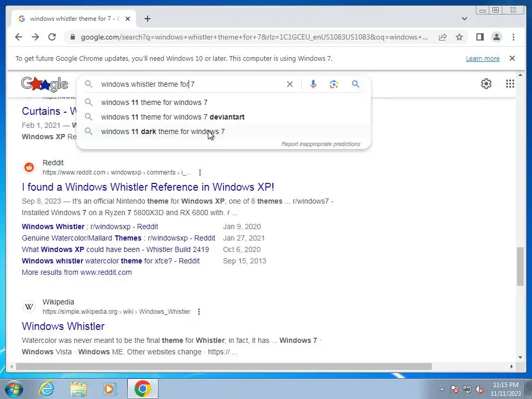Share this page from the address bar
The height and width of the screenshot is (399, 532).
point(443,37)
